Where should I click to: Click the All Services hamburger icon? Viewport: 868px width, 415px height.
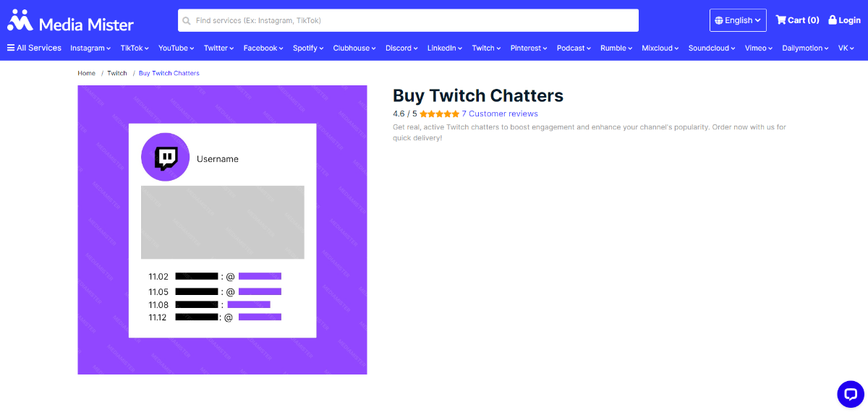(11, 48)
